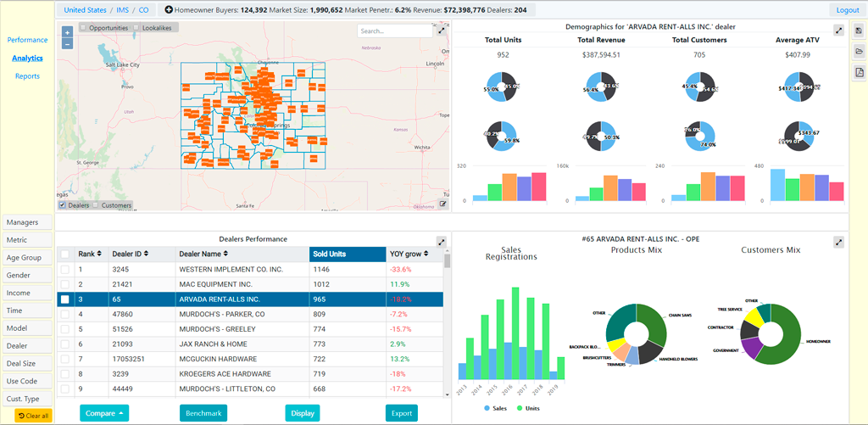Zoom in on the map
The width and height of the screenshot is (868, 425).
tap(67, 32)
